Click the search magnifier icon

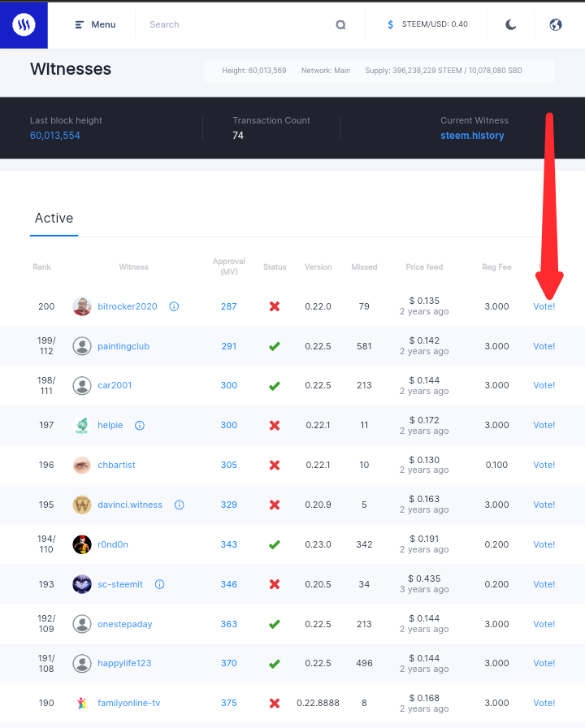pyautogui.click(x=340, y=24)
